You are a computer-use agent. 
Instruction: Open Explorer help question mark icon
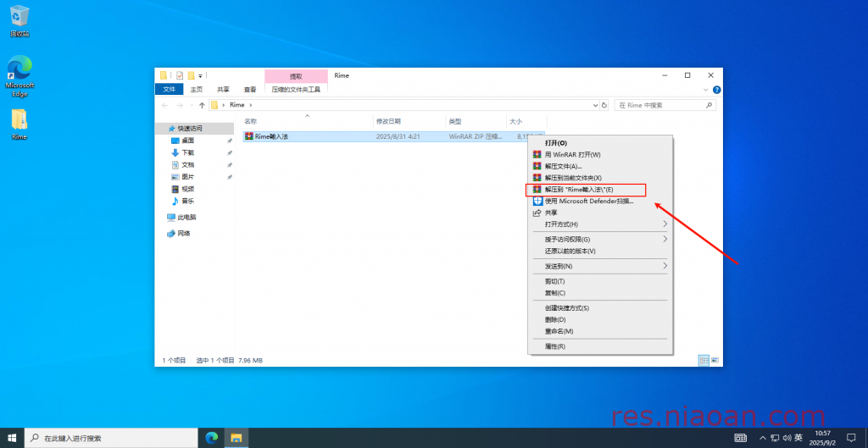click(x=716, y=90)
